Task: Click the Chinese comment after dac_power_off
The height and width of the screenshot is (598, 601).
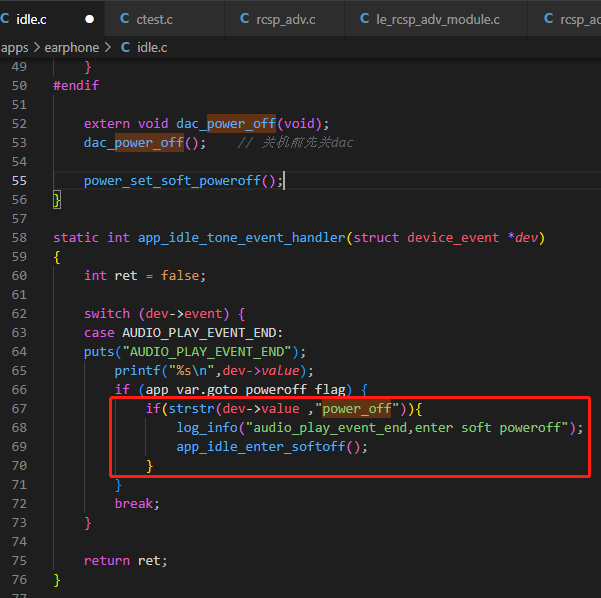Action: (295, 143)
